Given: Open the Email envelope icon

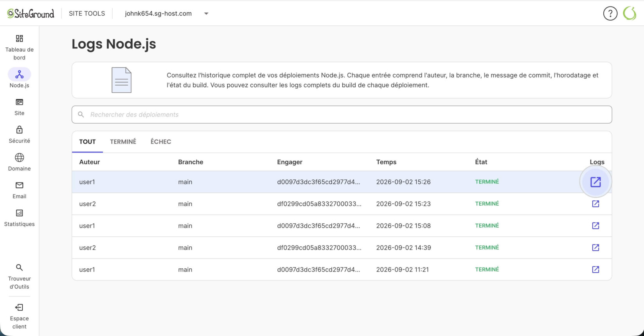Looking at the screenshot, I should click(x=19, y=185).
